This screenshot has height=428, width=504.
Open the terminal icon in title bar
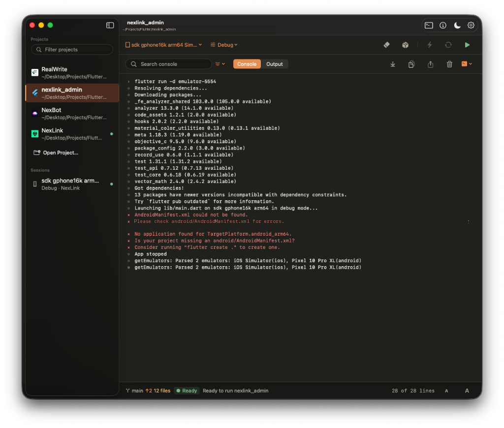click(429, 25)
